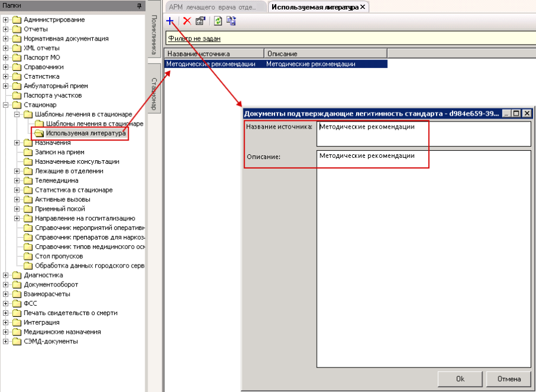Select the Методические рекомендации table row

[x=276, y=64]
